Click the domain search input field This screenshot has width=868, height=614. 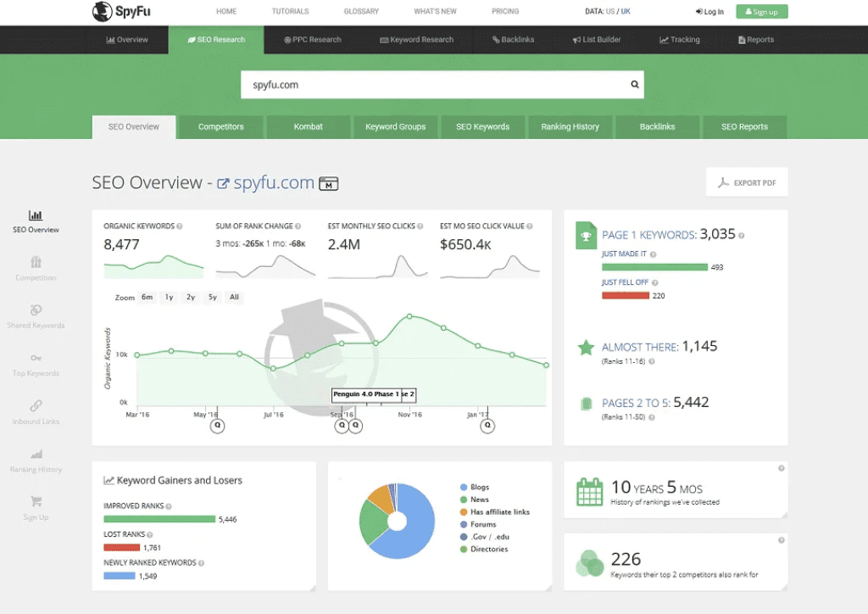pyautogui.click(x=432, y=85)
